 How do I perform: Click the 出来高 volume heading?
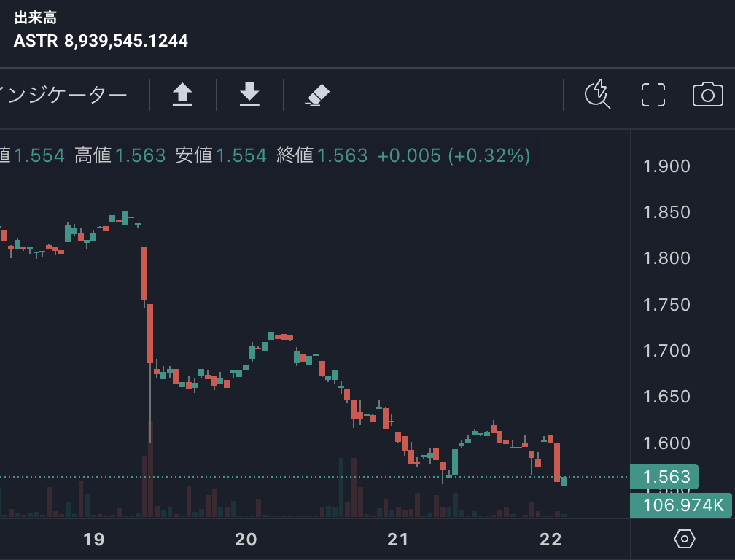click(x=36, y=18)
